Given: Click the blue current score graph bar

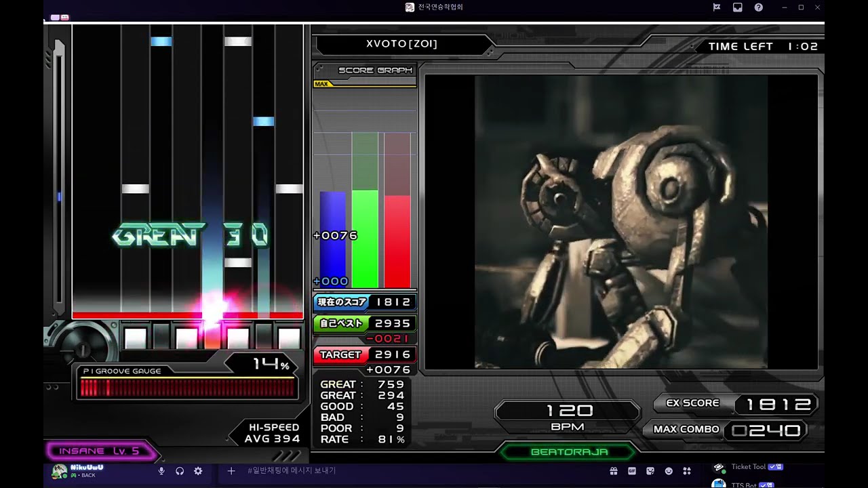Looking at the screenshot, I should (x=332, y=239).
